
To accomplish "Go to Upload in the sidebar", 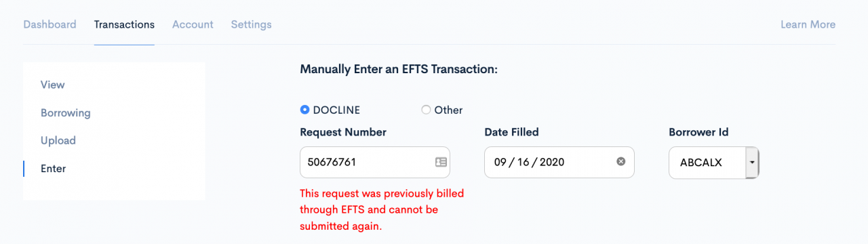I will (58, 140).
